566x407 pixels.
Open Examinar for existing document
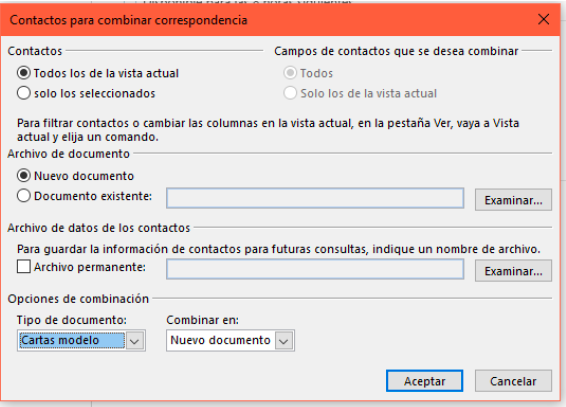pos(513,200)
